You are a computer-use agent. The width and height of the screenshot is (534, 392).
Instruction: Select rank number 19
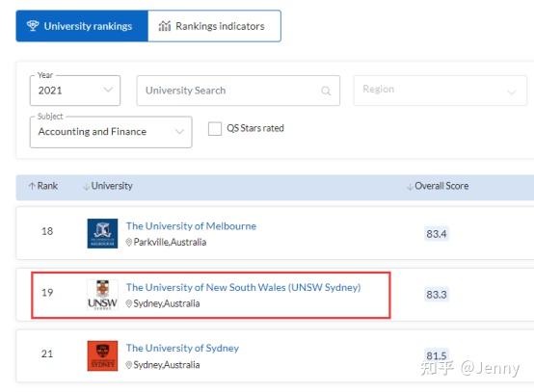tap(47, 293)
